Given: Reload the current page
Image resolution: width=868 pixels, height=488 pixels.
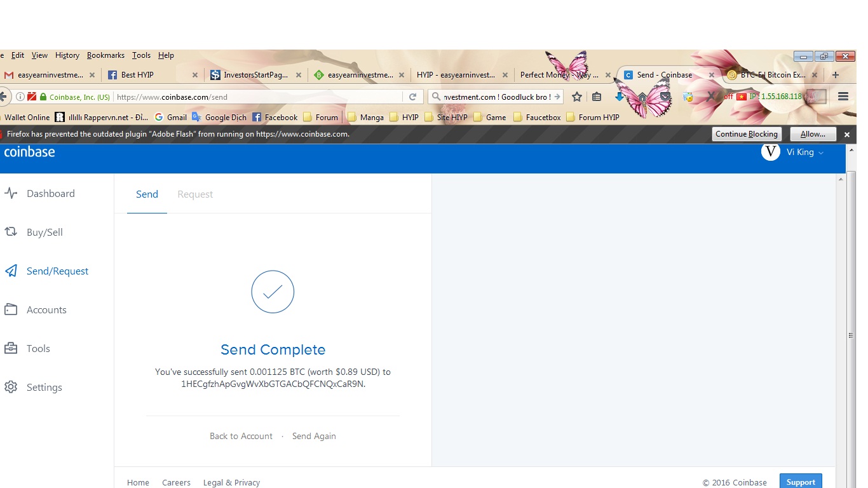Looking at the screenshot, I should pos(412,97).
